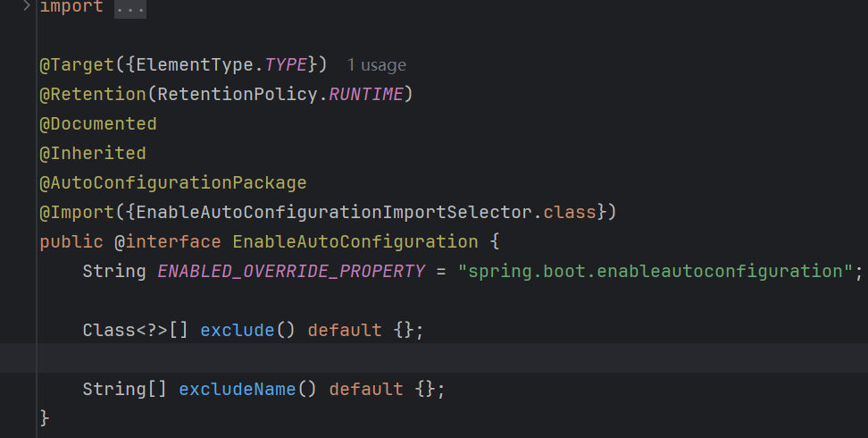Click the TYPE constant
This screenshot has width=868, height=438.
(286, 65)
